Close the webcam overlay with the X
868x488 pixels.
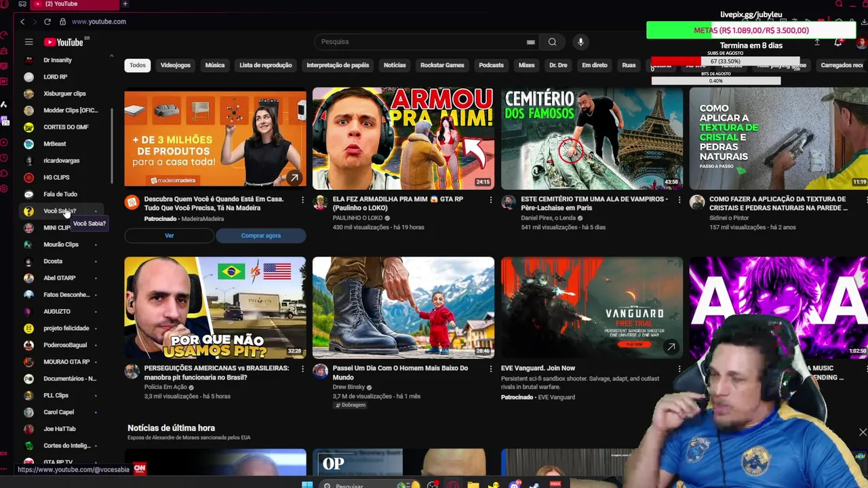tap(863, 432)
